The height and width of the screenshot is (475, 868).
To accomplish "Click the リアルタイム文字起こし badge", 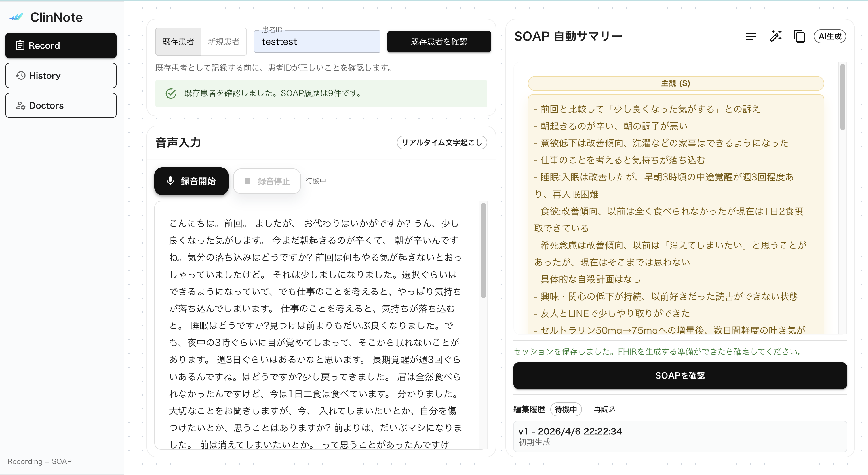I will click(x=442, y=142).
